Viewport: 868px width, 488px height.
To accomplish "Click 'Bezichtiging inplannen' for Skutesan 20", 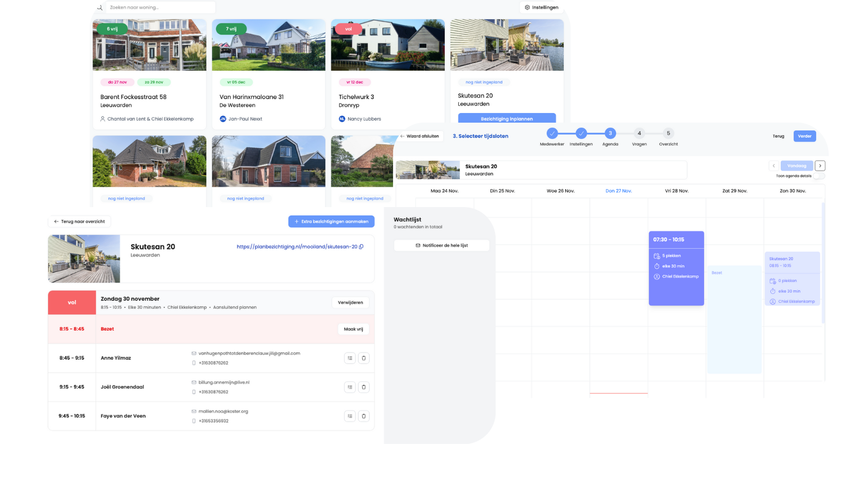I will (x=506, y=118).
